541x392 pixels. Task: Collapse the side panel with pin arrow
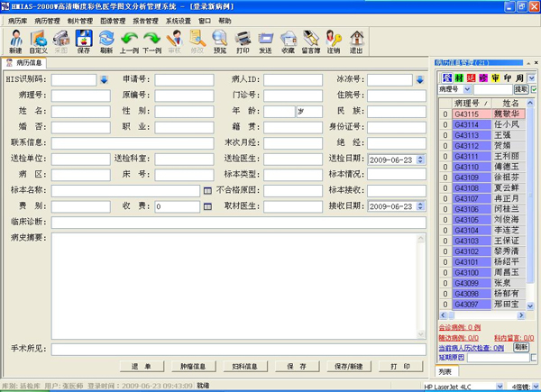pyautogui.click(x=528, y=63)
